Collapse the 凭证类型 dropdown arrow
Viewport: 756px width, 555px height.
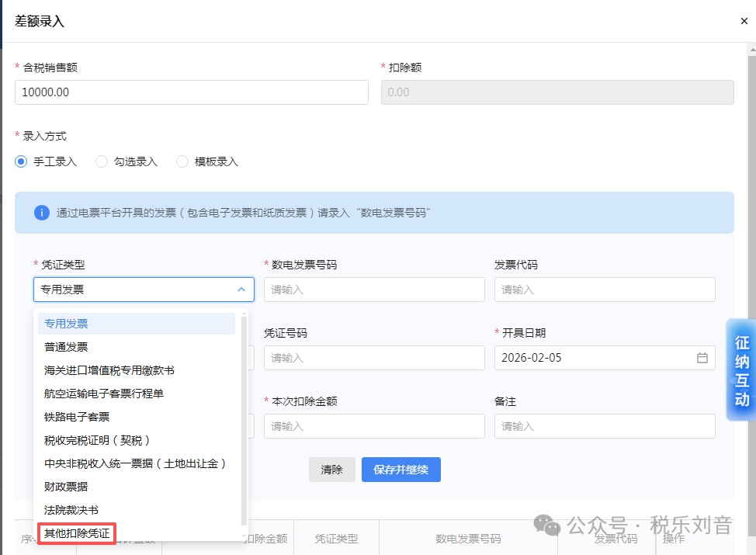(241, 290)
